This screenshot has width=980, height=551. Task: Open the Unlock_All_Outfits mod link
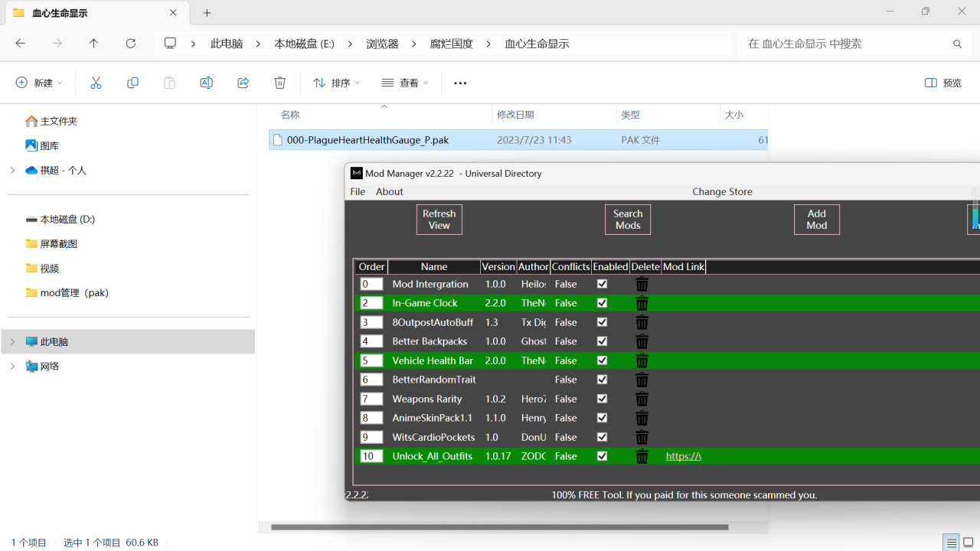pos(683,456)
